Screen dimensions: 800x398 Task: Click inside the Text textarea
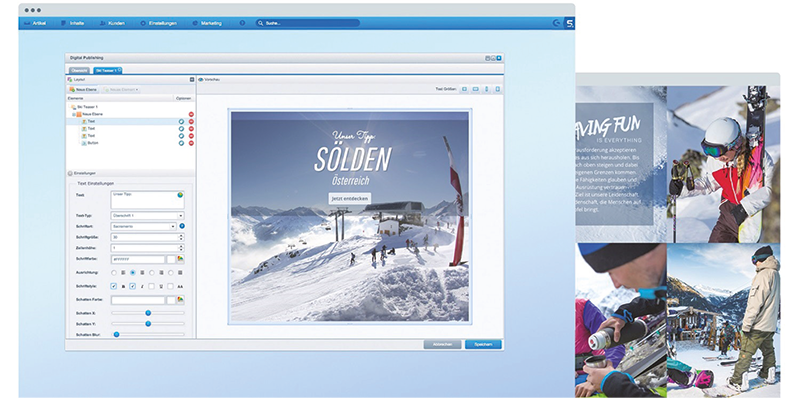point(147,200)
